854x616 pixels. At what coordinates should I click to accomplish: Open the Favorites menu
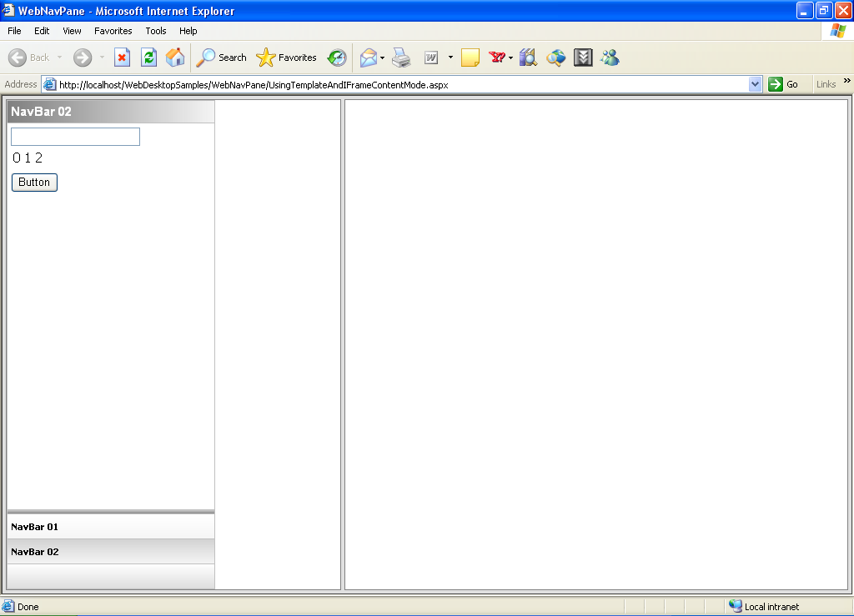tap(113, 31)
